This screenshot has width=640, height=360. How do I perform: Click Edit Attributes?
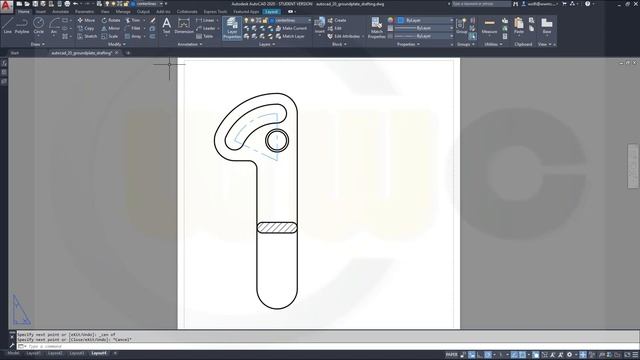pyautogui.click(x=344, y=36)
